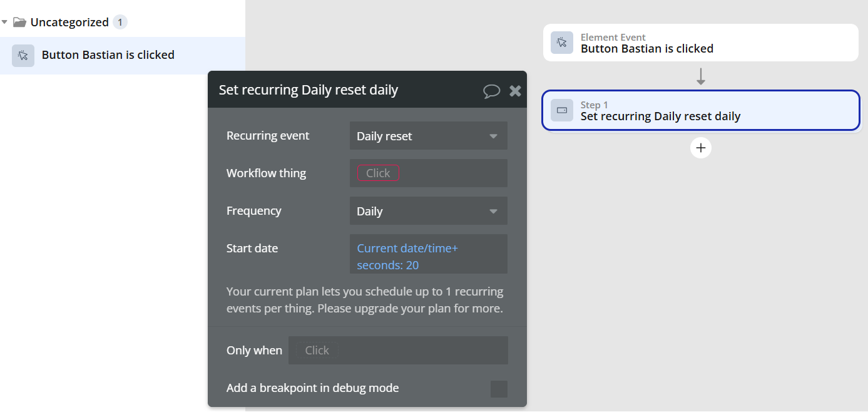Image resolution: width=868 pixels, height=412 pixels.
Task: Click the Start date label
Action: coord(252,249)
